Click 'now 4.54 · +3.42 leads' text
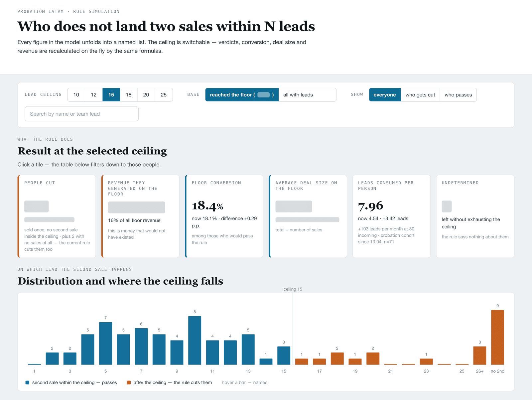Screen dimensions: 532x400 pos(383,218)
